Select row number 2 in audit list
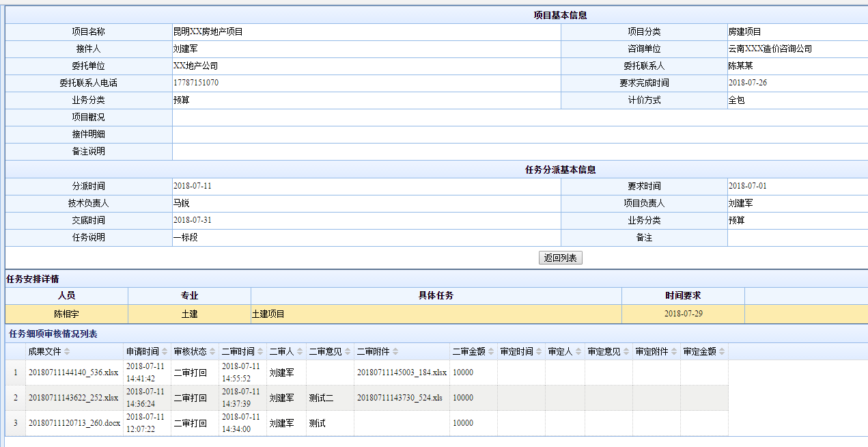The image size is (868, 447). pyautogui.click(x=16, y=398)
